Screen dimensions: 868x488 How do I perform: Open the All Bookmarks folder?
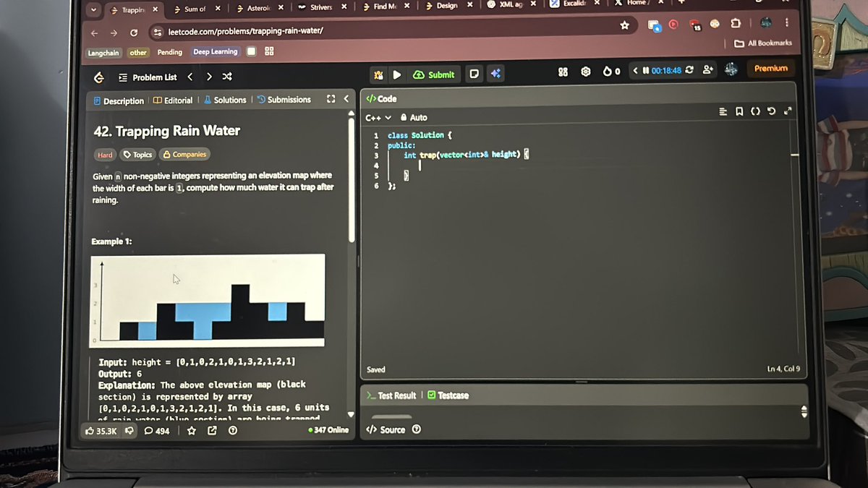tap(763, 43)
